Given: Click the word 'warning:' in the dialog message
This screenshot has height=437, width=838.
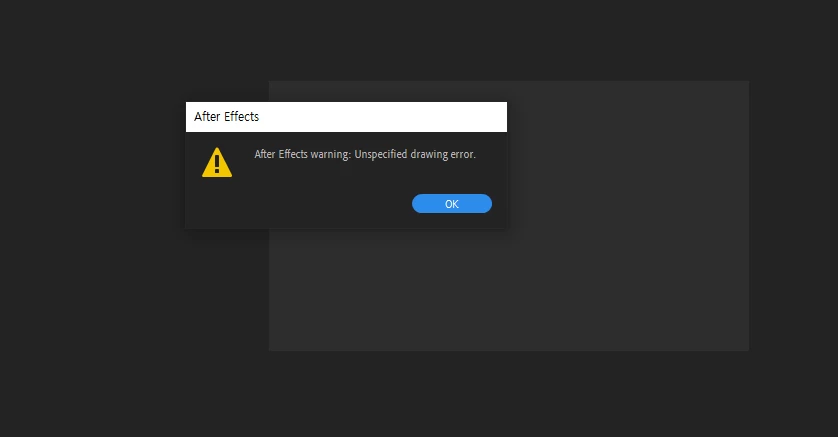Looking at the screenshot, I should tap(331, 154).
